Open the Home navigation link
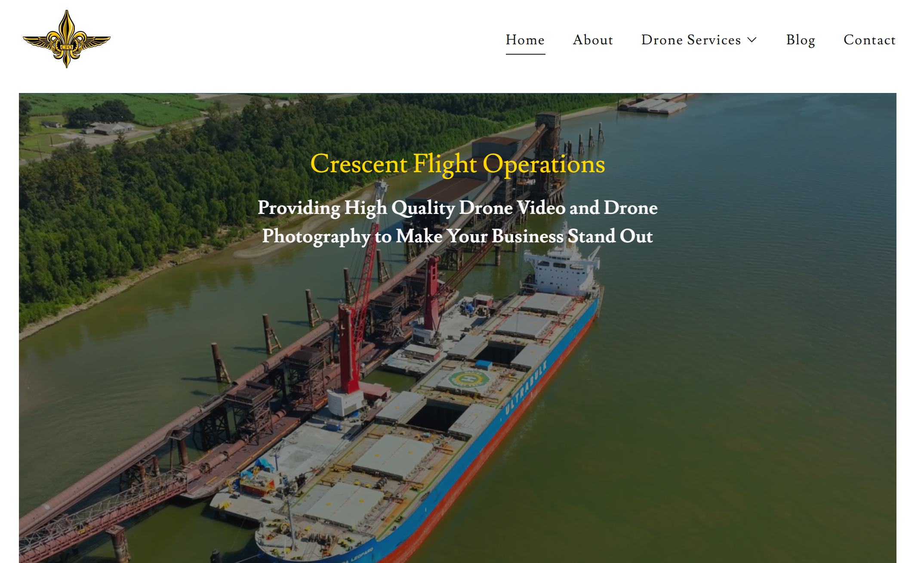The width and height of the screenshot is (924, 563). tap(525, 40)
